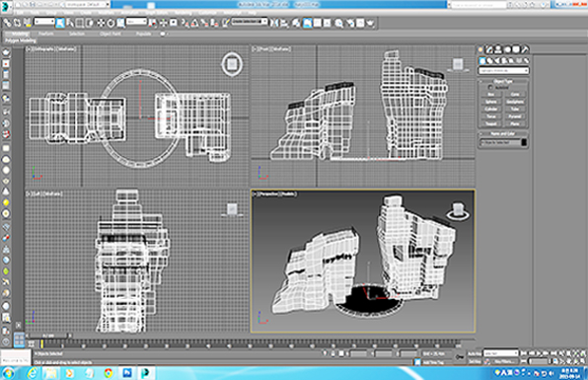
Task: Click the Box primitive button
Action: [491, 95]
